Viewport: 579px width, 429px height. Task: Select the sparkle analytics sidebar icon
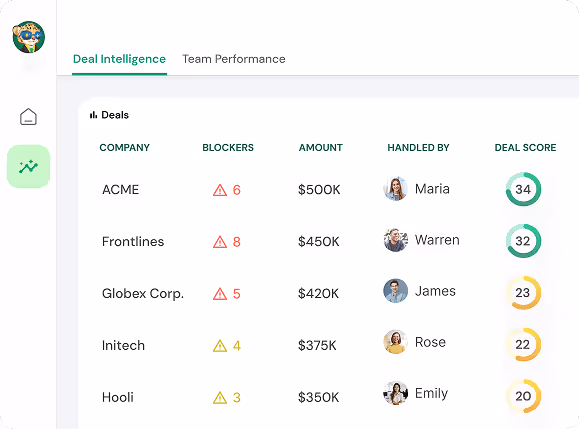[x=28, y=167]
